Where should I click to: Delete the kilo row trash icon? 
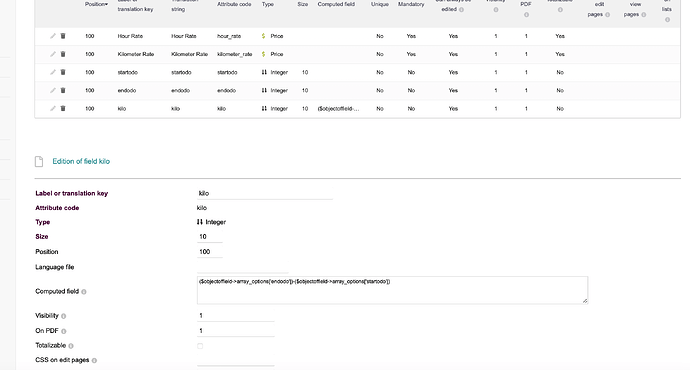(63, 108)
